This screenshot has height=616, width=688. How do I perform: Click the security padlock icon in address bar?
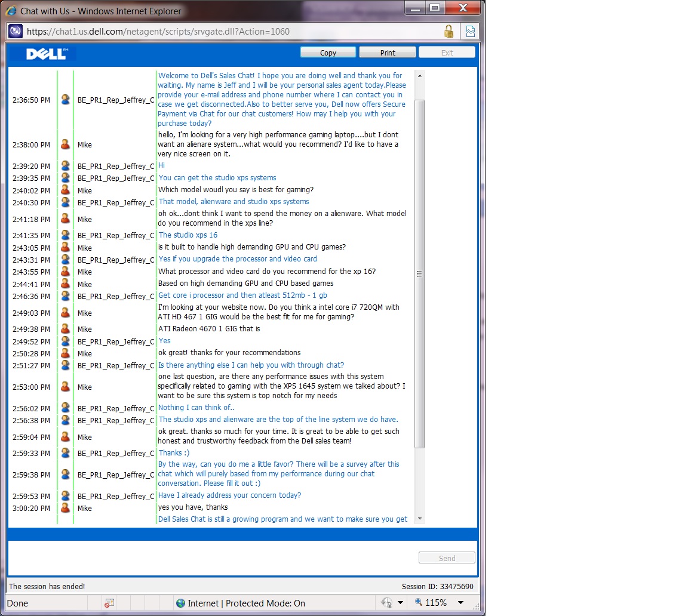[449, 31]
